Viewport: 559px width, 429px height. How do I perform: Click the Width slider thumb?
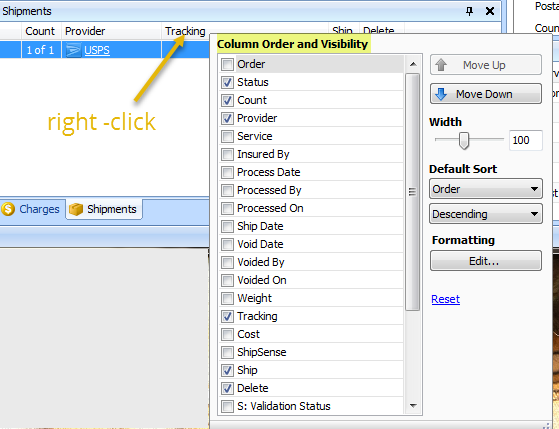click(x=463, y=141)
